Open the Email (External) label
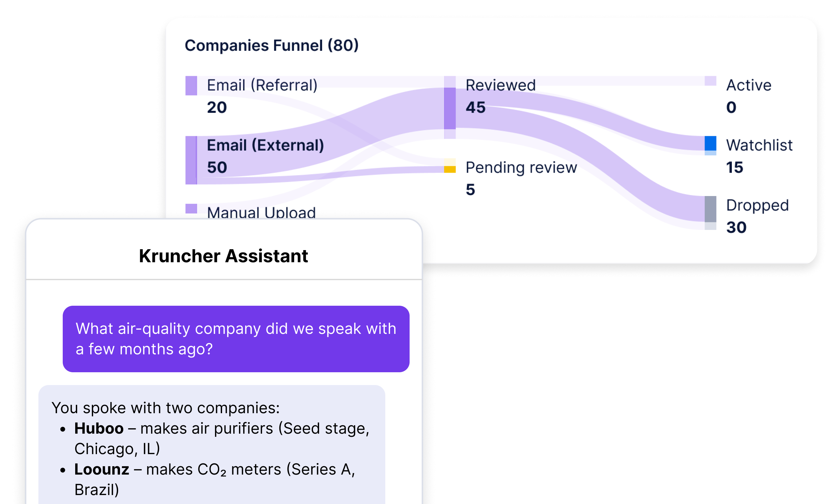The image size is (832, 504). (x=265, y=146)
